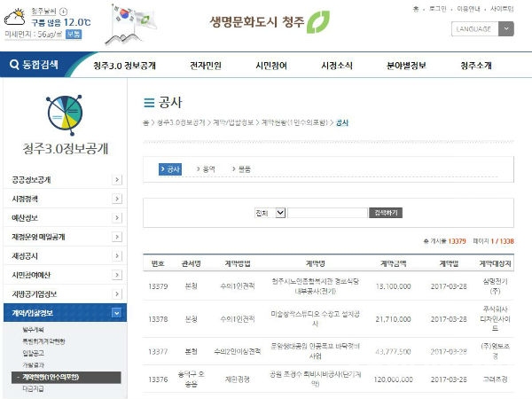The width and height of the screenshot is (532, 399).
Task: Click the plus icon next to 청주날씨
Action: coord(63,11)
